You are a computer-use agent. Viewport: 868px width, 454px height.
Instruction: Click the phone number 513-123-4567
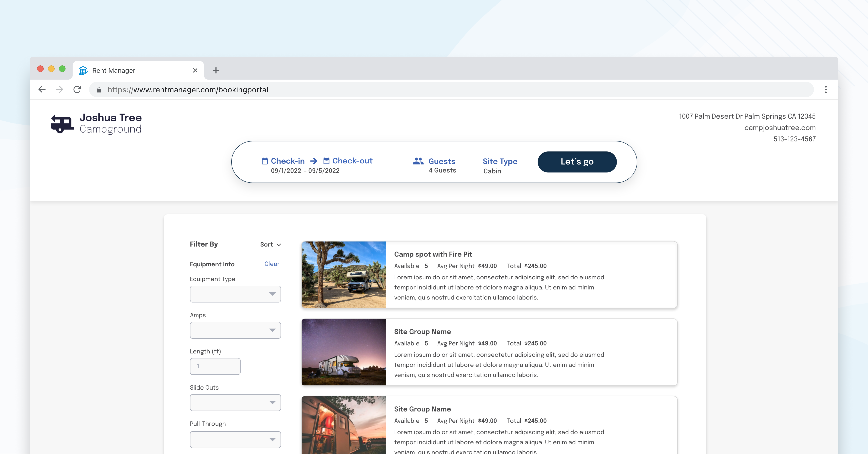point(795,139)
